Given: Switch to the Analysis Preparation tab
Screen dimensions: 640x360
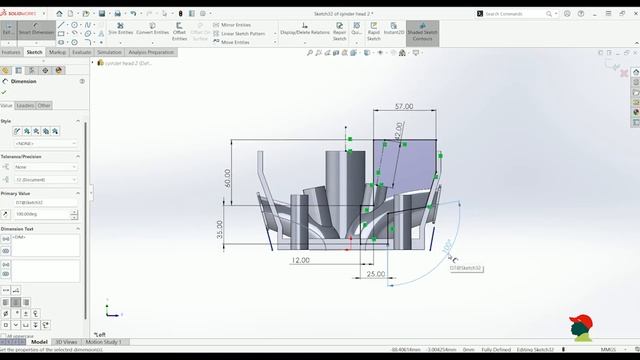Looking at the screenshot, I should pos(151,52).
